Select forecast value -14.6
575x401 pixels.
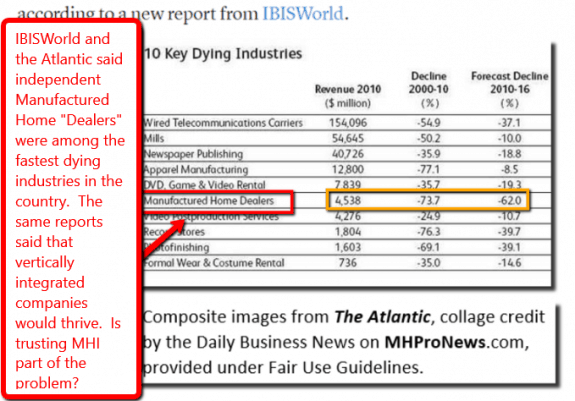coord(509,263)
